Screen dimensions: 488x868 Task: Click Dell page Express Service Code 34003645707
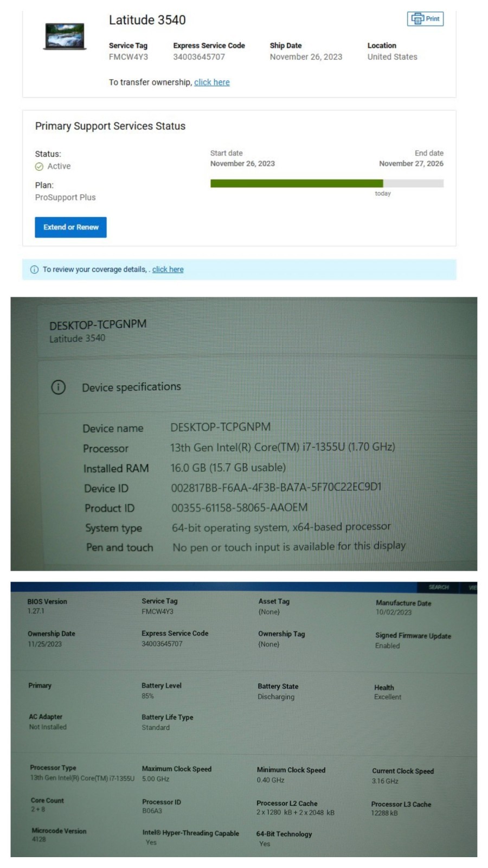[x=198, y=56]
